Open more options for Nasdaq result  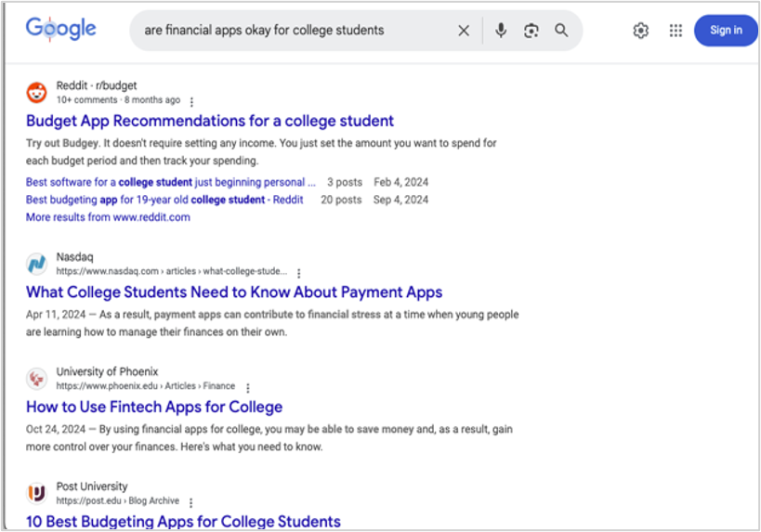[299, 273]
